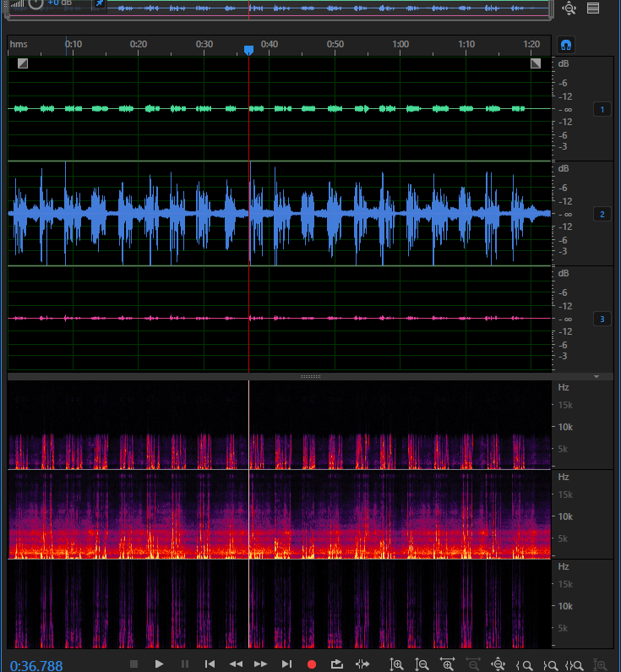Zoom to selection

(574, 665)
